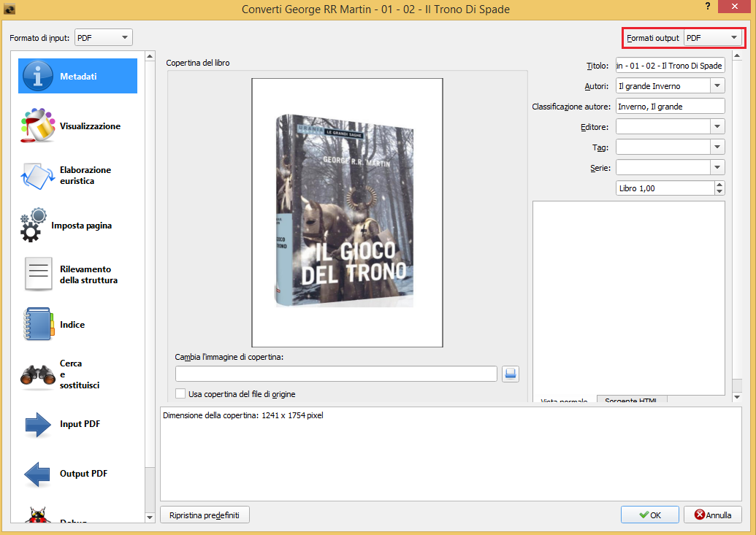Open the Formato di input dropdown

[104, 38]
